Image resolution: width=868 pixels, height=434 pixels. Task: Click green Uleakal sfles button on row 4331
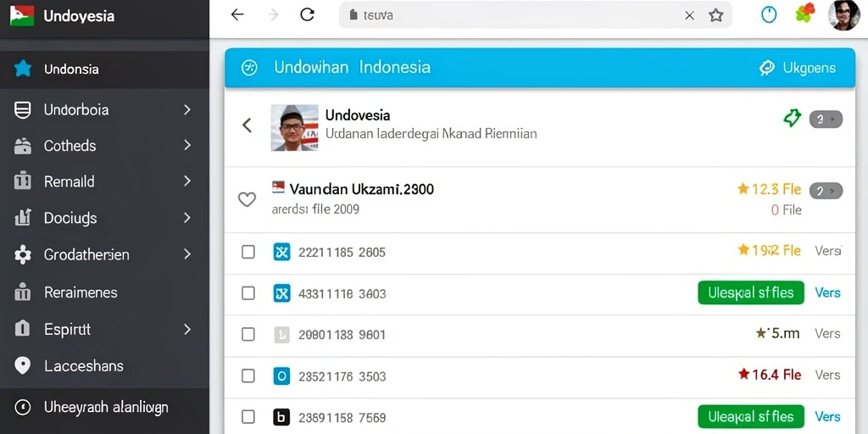[x=751, y=292]
